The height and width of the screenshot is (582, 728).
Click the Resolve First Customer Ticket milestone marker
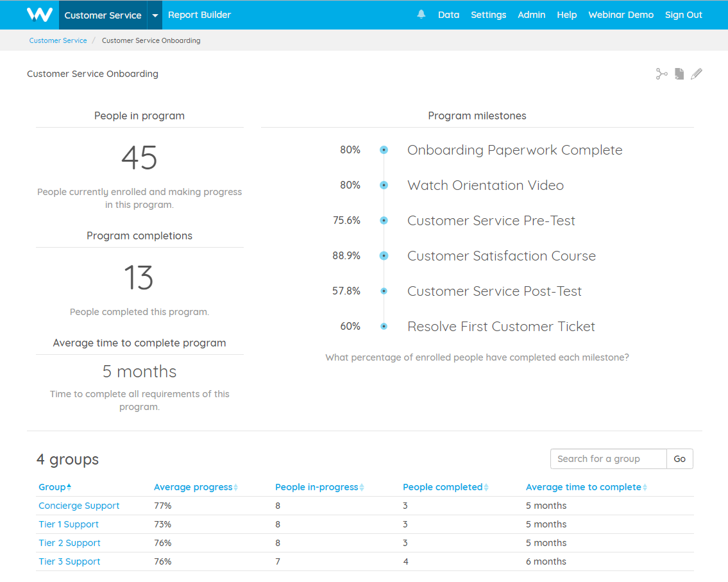384,326
